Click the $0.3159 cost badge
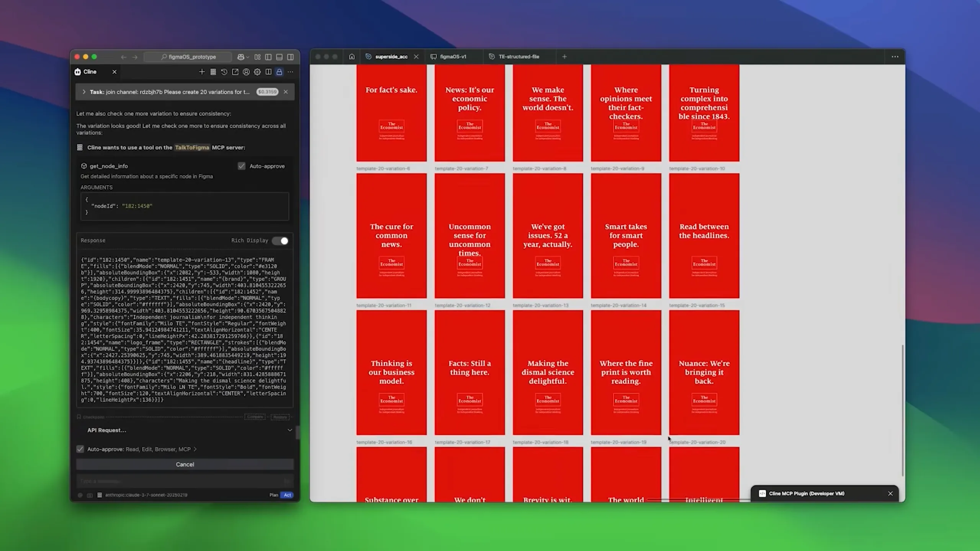The image size is (980, 551). [x=267, y=92]
